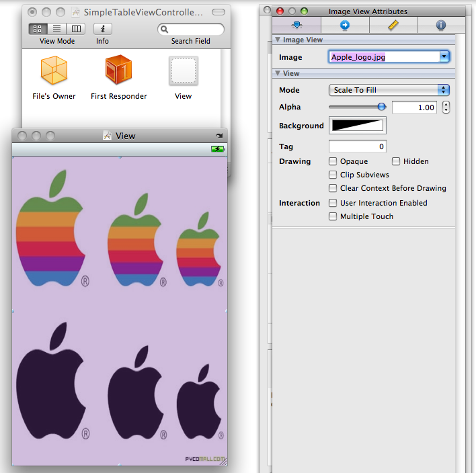The image size is (476, 473).
Task: Click the View window title document icon
Action: pos(107,136)
